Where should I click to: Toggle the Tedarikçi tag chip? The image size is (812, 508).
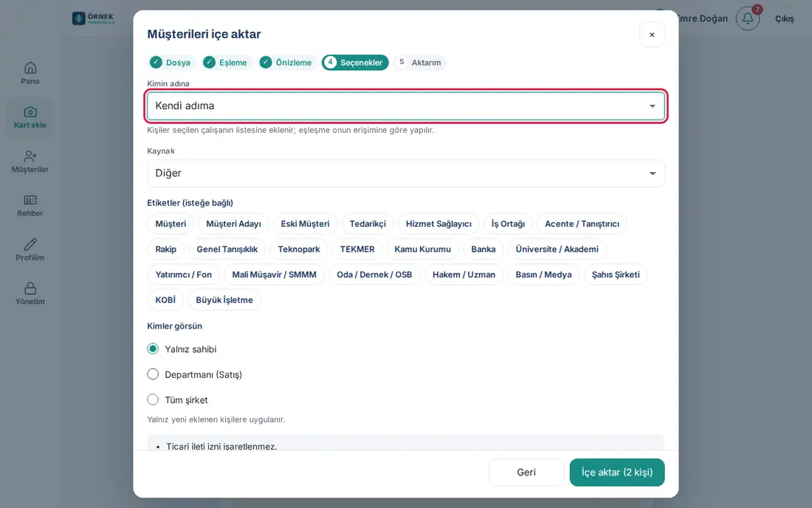tap(368, 224)
